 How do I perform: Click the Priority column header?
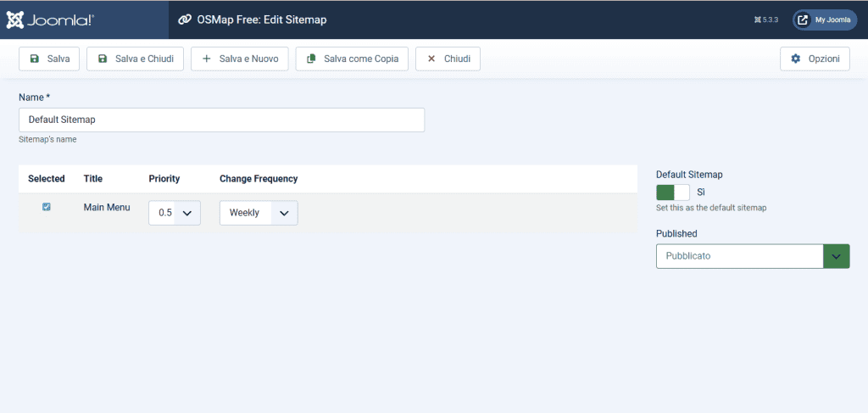pos(164,178)
